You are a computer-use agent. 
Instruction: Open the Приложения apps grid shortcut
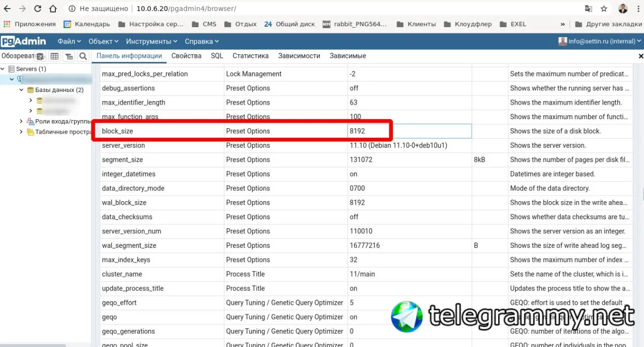[30, 24]
